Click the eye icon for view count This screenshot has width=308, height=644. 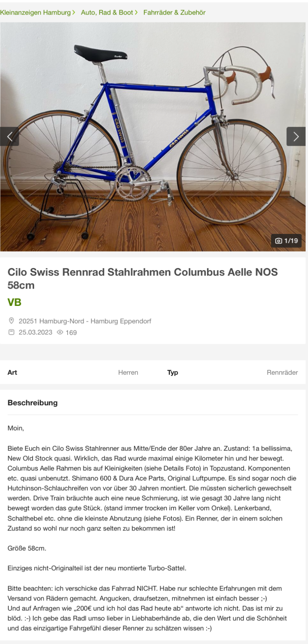coord(60,332)
